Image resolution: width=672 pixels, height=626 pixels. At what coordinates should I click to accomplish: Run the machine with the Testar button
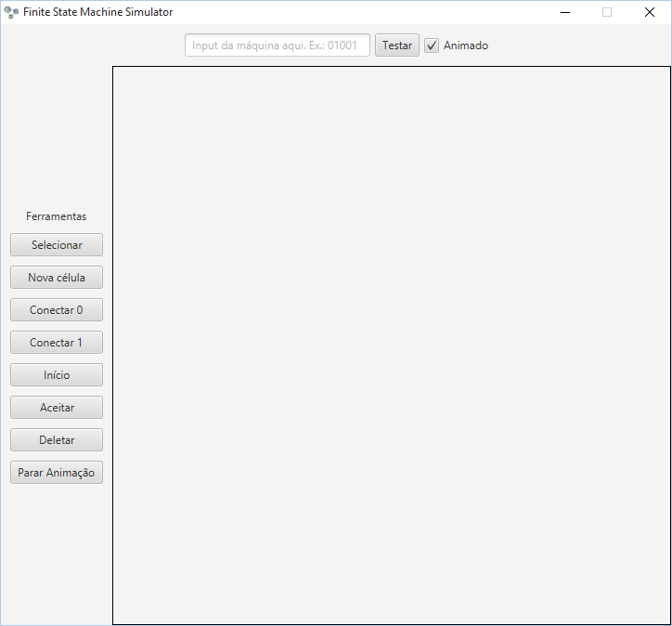pos(397,46)
